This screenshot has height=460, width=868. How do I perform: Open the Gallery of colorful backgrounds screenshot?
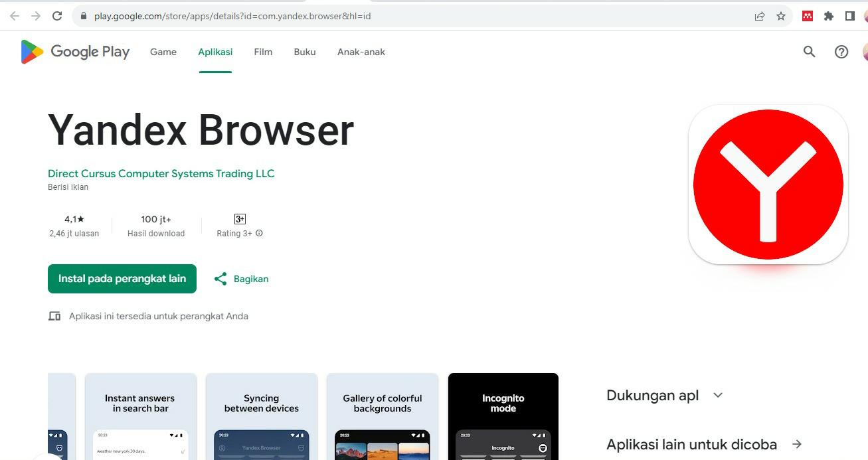383,416
